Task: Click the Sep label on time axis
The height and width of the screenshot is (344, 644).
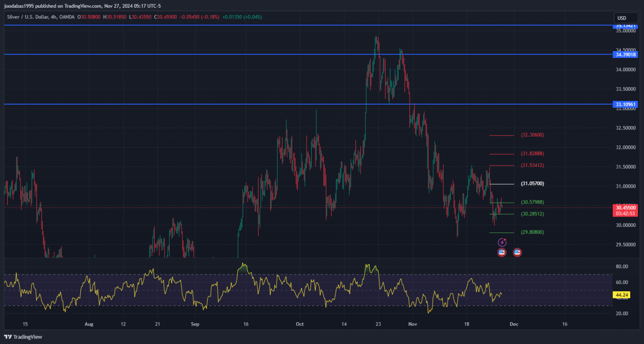Action: (195, 324)
